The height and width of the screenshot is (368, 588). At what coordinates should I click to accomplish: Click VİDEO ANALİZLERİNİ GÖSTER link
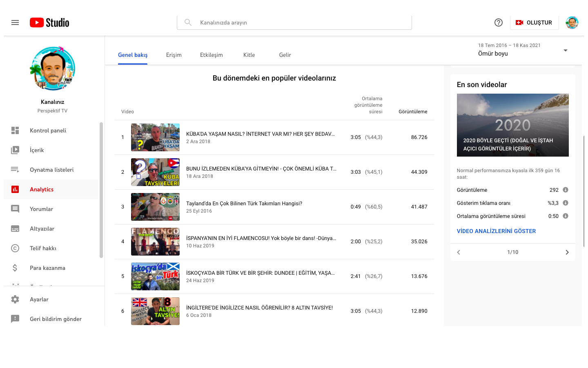click(496, 231)
